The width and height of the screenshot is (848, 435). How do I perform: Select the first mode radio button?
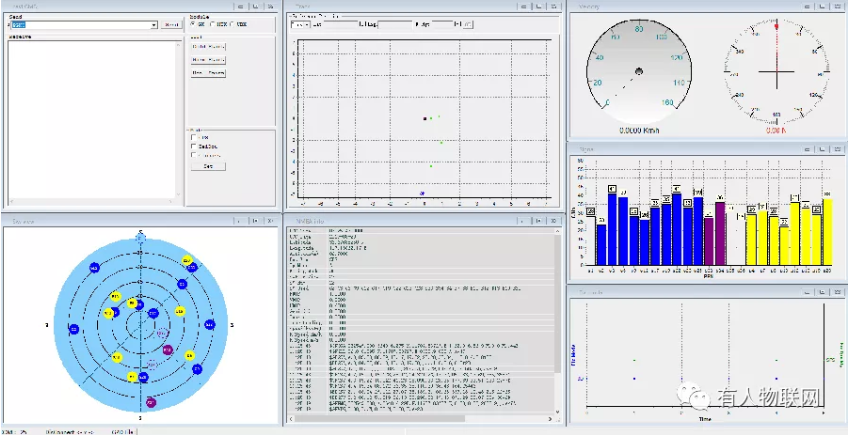click(x=193, y=24)
